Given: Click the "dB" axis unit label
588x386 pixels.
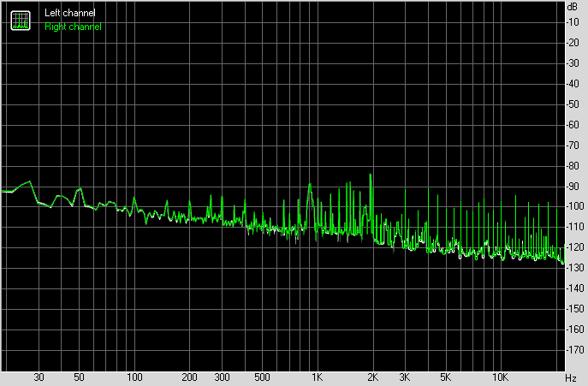Looking at the screenshot, I should pyautogui.click(x=573, y=6).
